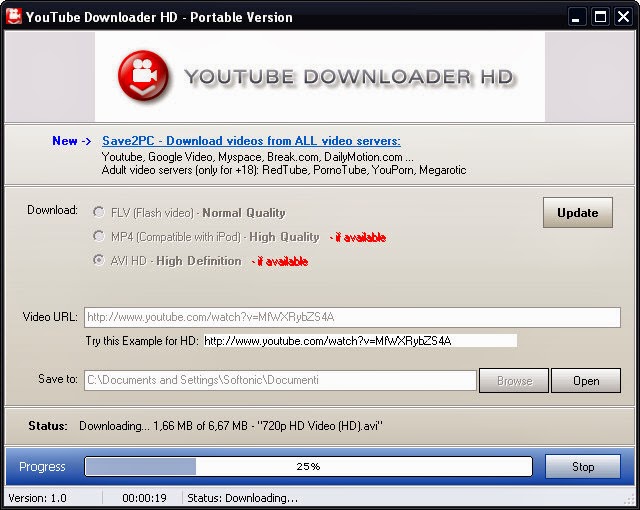Viewport: 640px width, 510px height.
Task: Click the Version: 1.0 status bar entry
Action: tap(38, 498)
